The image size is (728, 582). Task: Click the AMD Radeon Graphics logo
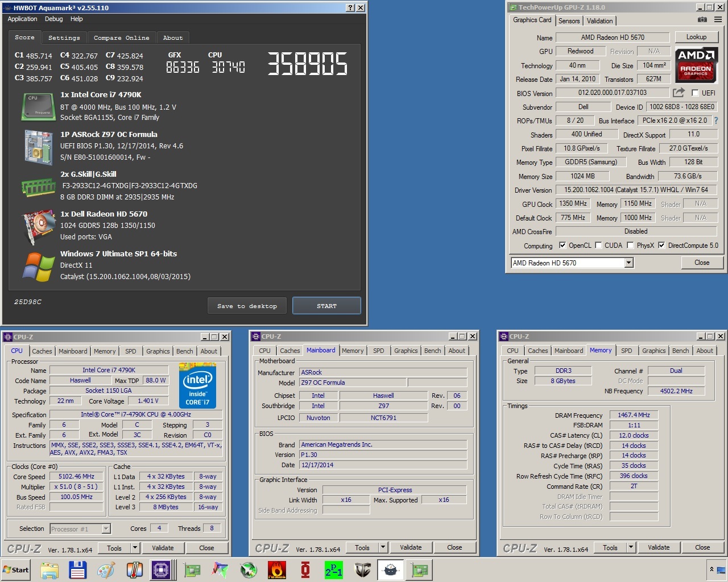pyautogui.click(x=696, y=64)
